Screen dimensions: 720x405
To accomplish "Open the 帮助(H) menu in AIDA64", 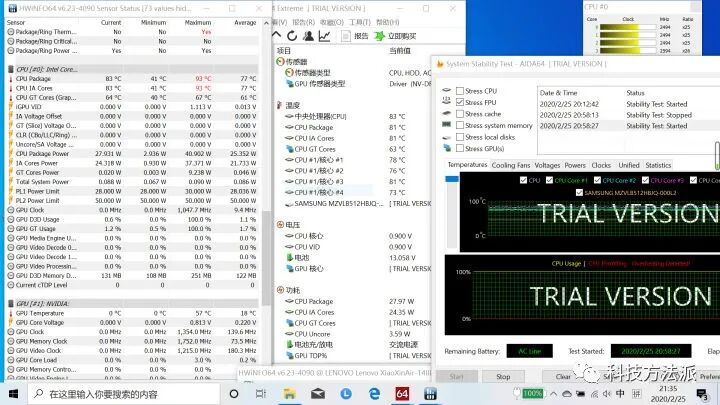I will (x=388, y=22).
